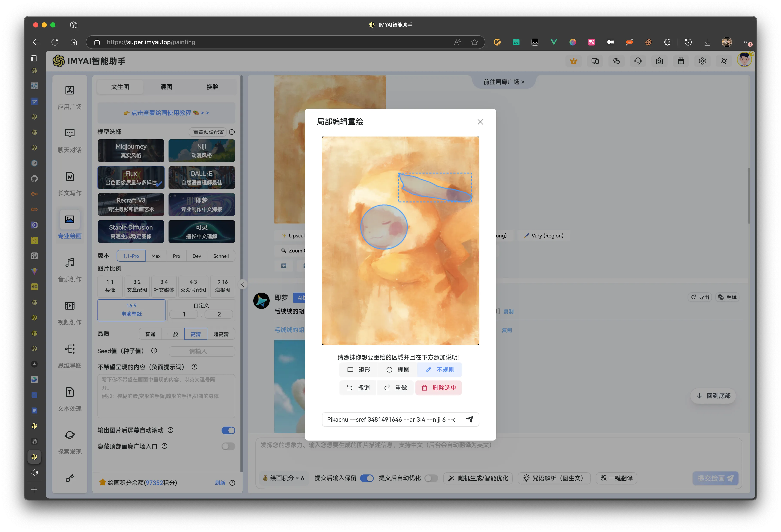Screen dimensions: 781x532
Task: Send the inpaint prompt with paper-plane icon
Action: click(470, 420)
